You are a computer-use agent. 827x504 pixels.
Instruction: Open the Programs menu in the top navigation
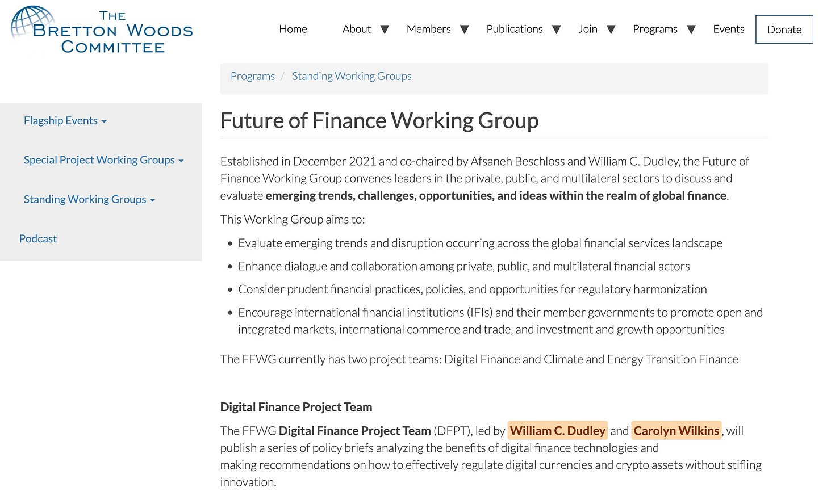[655, 29]
